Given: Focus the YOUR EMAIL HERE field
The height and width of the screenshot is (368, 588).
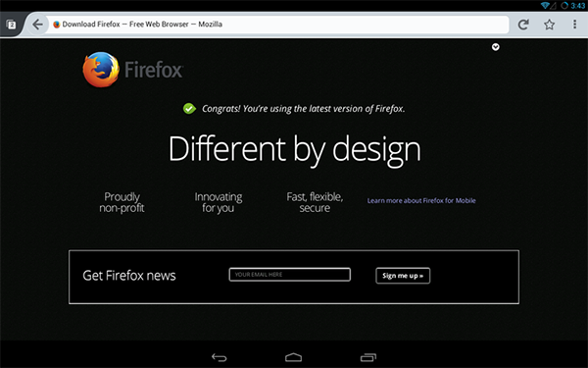Looking at the screenshot, I should [290, 275].
